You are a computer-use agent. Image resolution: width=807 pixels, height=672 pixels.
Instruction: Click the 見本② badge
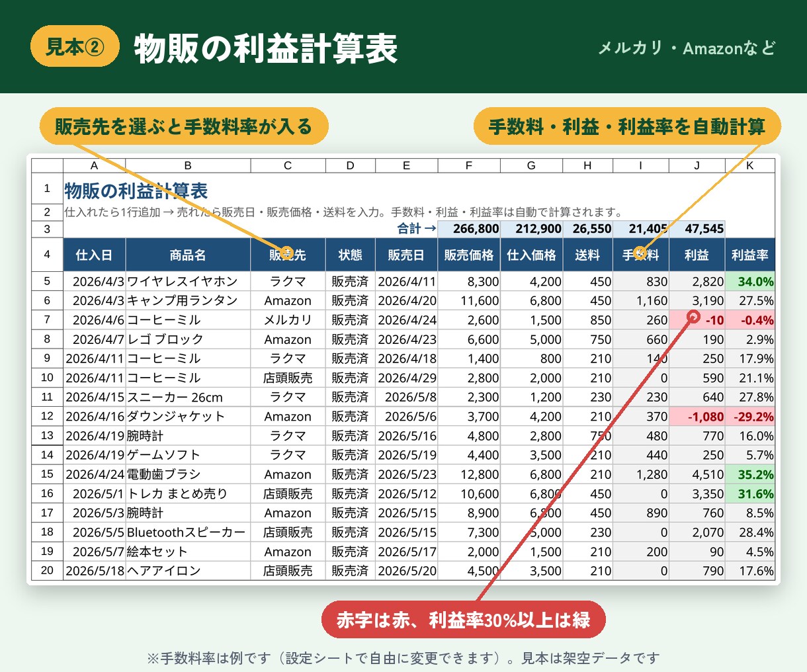tap(75, 46)
